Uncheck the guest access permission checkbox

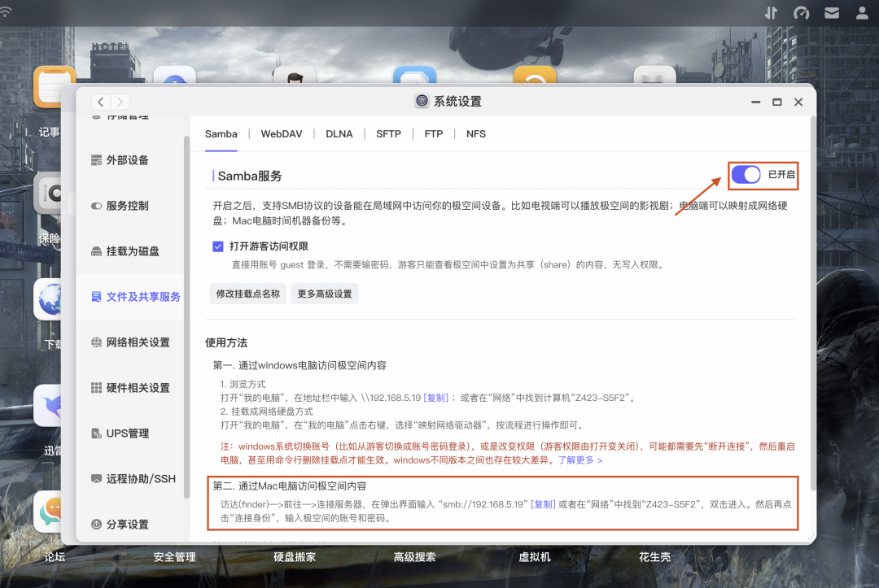point(218,246)
